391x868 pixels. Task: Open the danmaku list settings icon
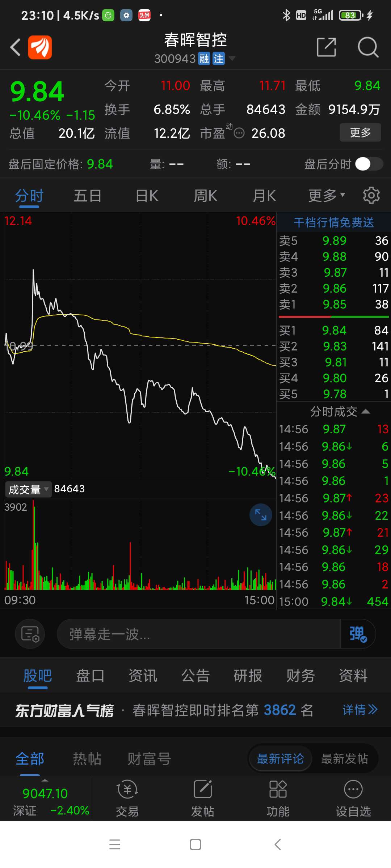pyautogui.click(x=30, y=634)
